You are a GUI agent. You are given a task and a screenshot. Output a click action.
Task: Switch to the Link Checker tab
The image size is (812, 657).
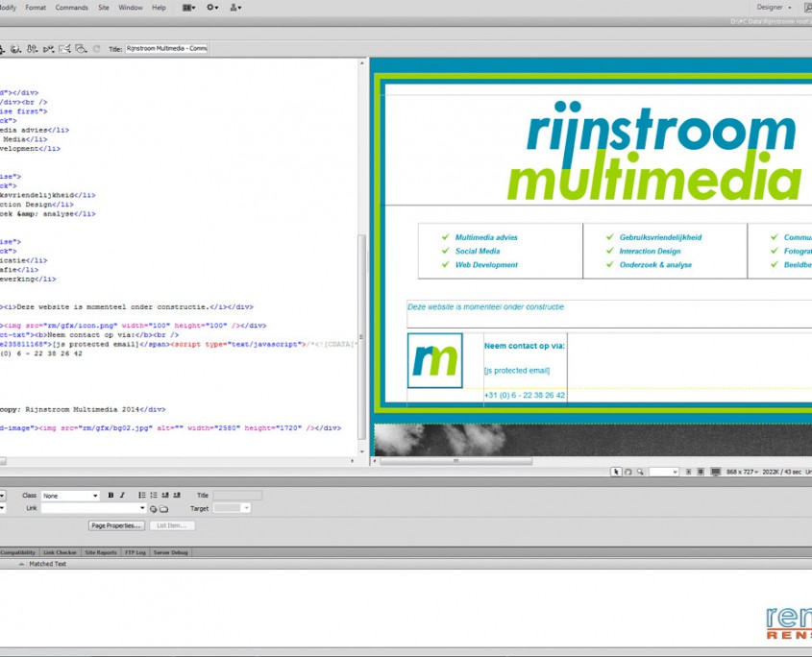60,552
